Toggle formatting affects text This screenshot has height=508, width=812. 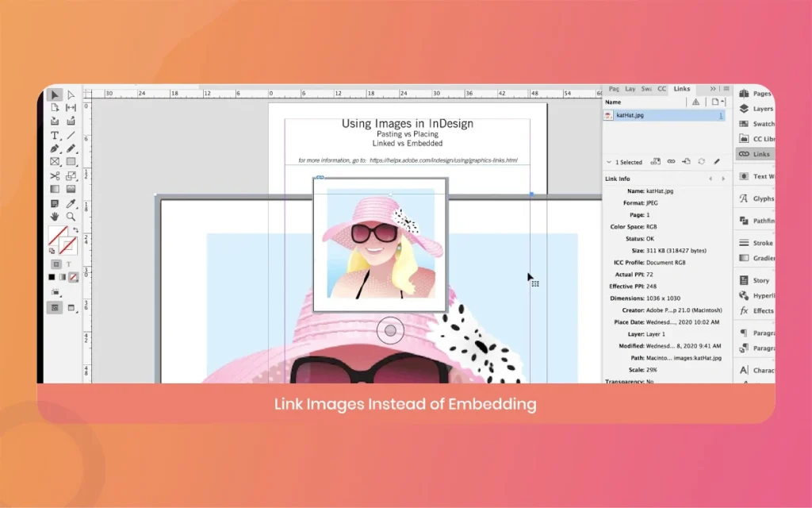[x=68, y=264]
